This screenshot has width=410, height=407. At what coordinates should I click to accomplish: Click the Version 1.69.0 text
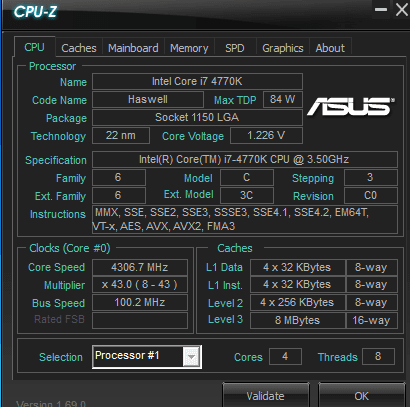point(51,403)
